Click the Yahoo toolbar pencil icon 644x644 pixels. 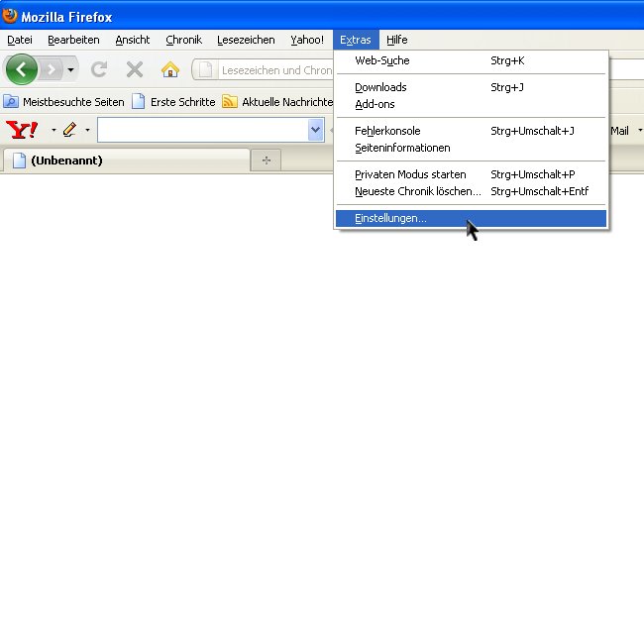click(x=69, y=130)
